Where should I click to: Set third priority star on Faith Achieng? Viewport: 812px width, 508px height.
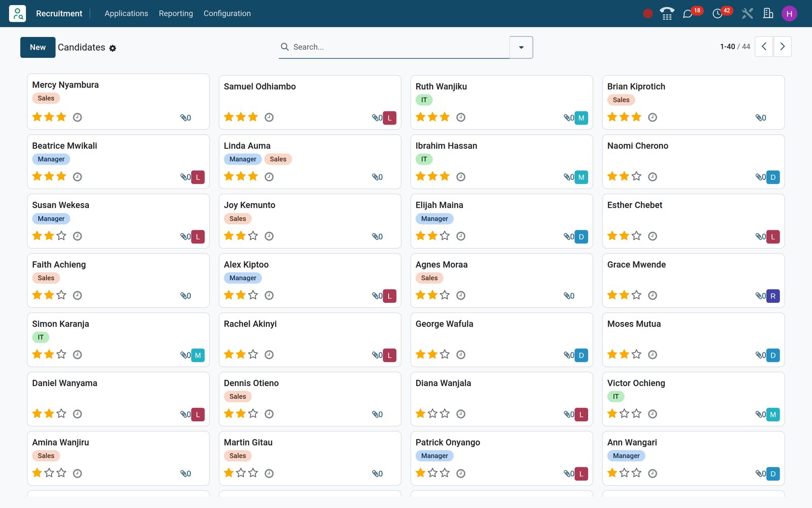click(61, 295)
